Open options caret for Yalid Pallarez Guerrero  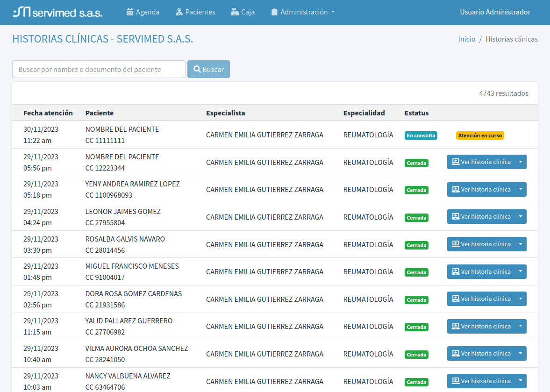pos(520,326)
